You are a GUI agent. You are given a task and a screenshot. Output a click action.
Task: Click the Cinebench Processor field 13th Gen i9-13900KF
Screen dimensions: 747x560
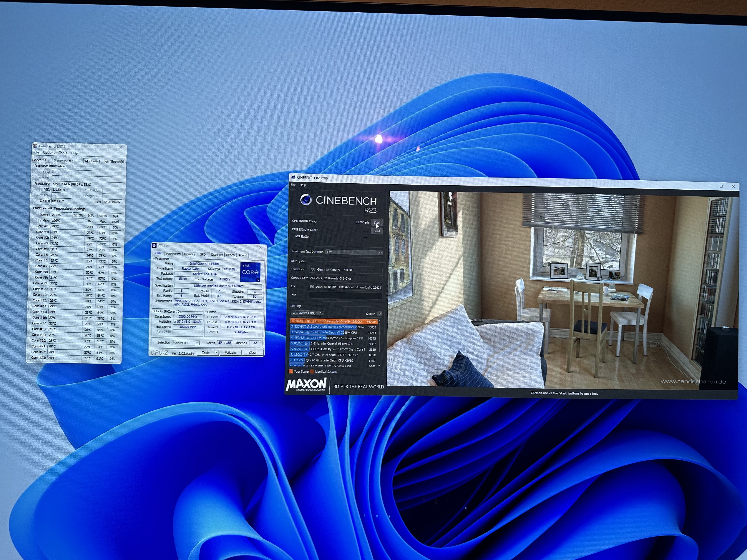pos(346,270)
